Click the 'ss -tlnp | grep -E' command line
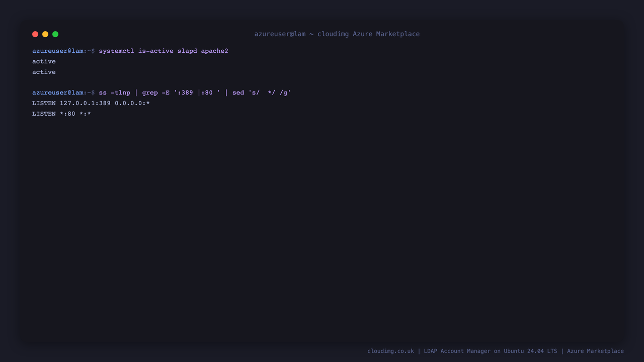 tap(195, 93)
